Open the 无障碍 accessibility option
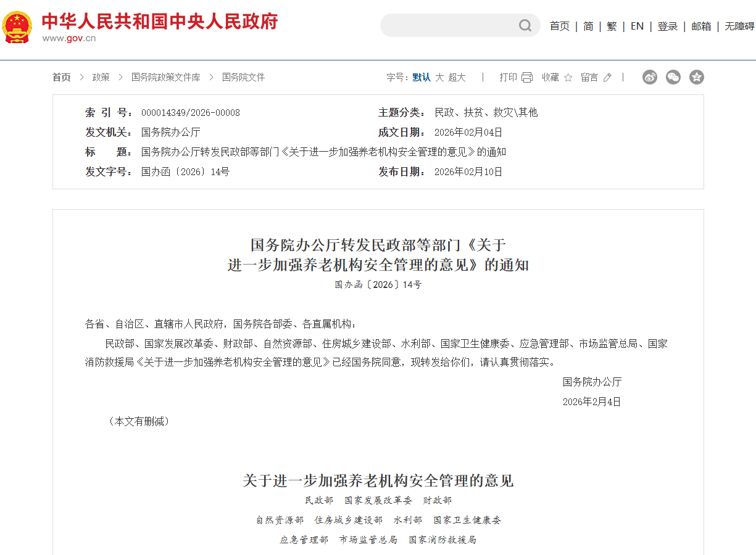 pyautogui.click(x=739, y=26)
